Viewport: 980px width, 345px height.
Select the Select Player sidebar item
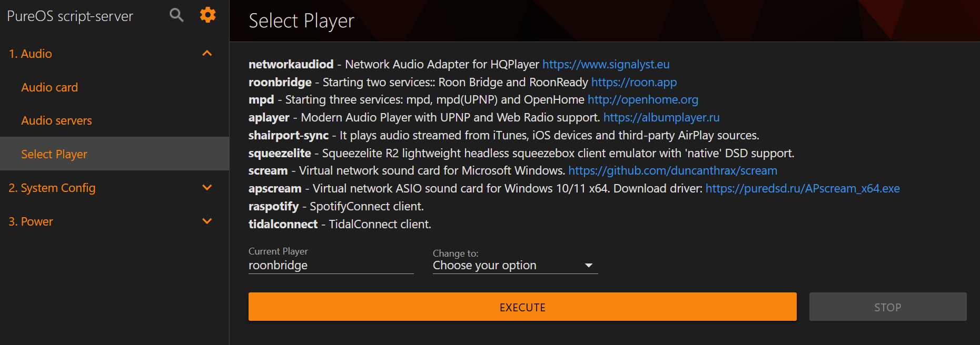(114, 154)
